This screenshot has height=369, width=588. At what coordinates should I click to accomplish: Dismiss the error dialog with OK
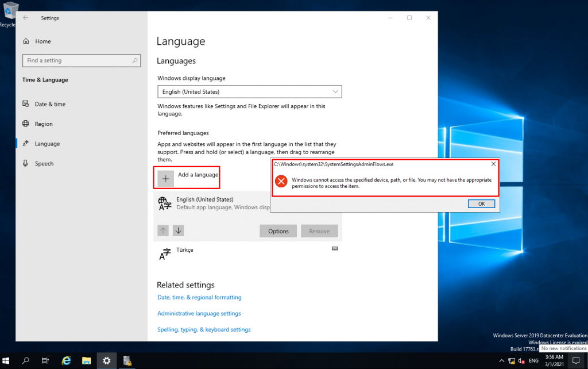(481, 203)
